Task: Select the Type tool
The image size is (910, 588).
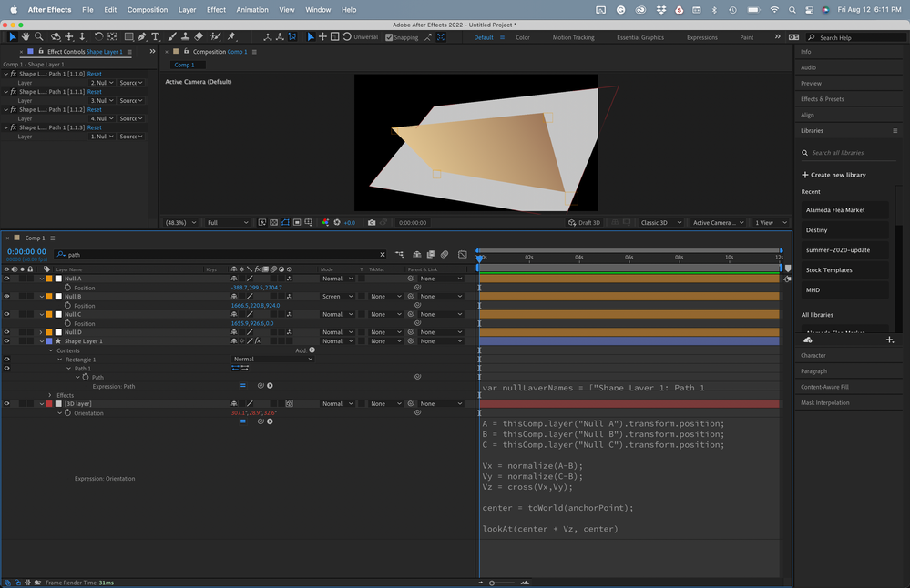Action: pyautogui.click(x=155, y=37)
